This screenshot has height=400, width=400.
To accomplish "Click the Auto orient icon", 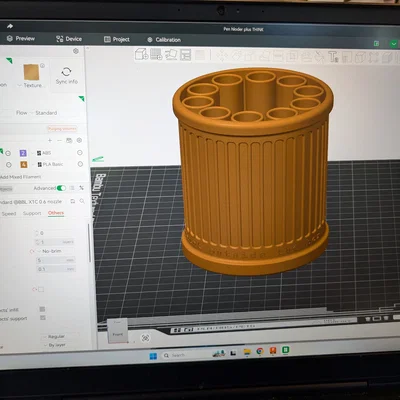I will click(x=171, y=55).
